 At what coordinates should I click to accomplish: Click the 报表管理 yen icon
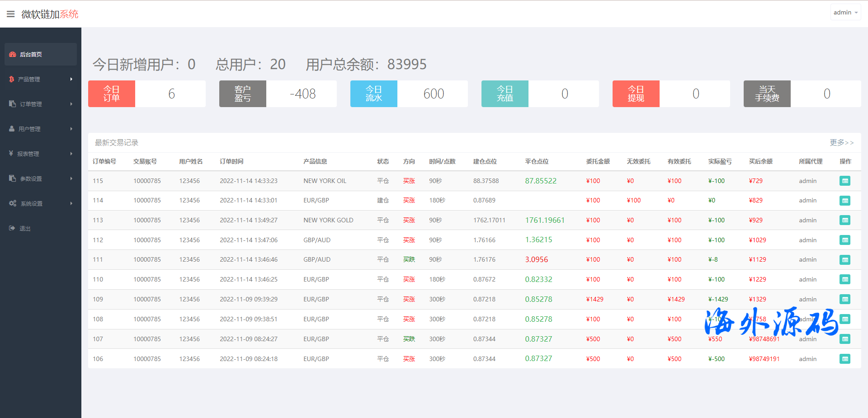[x=11, y=154]
